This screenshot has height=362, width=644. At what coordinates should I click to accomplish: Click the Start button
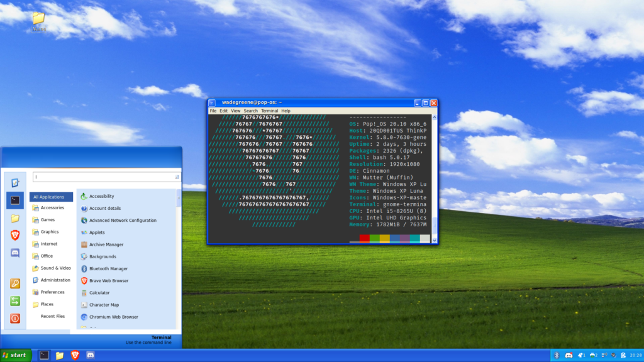16,356
